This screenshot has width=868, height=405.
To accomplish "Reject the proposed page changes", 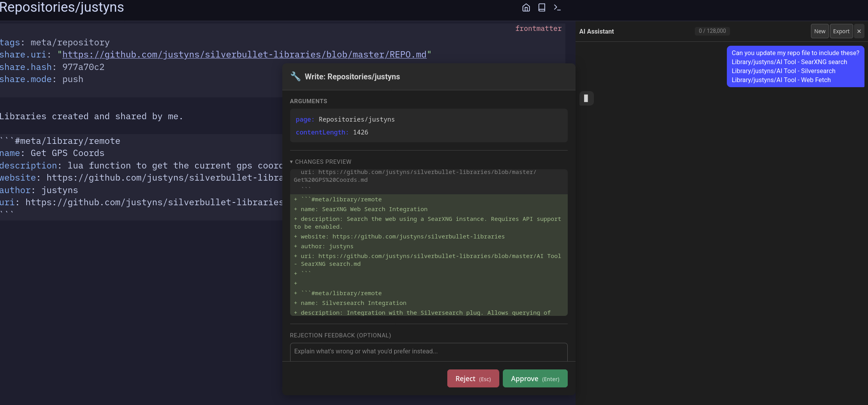I will 473,378.
